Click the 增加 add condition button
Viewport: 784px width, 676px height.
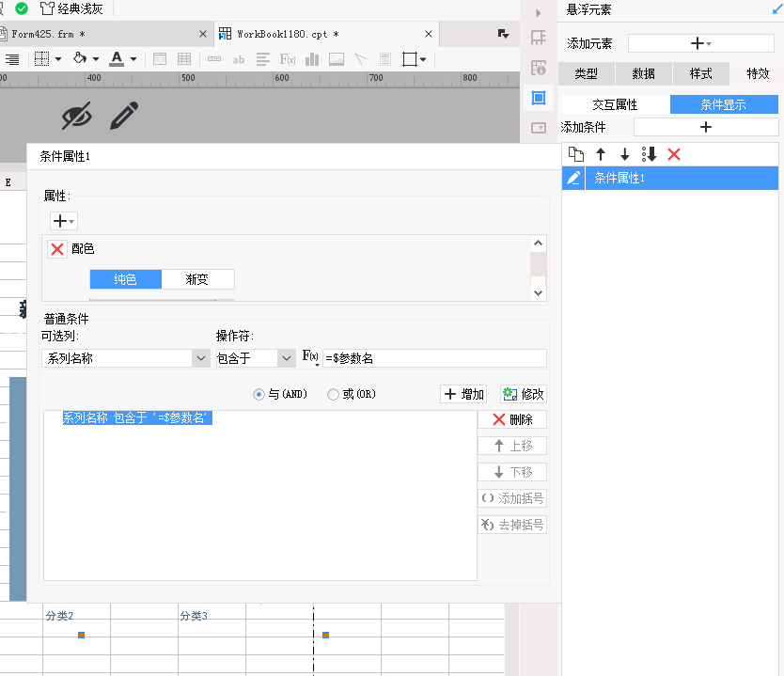tap(464, 394)
